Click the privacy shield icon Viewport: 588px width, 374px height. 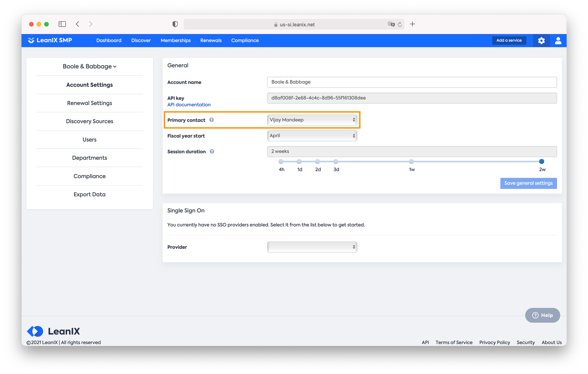pyautogui.click(x=175, y=24)
